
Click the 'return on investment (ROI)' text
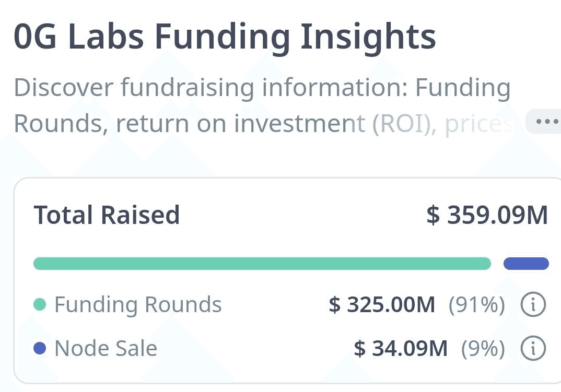pos(276,124)
